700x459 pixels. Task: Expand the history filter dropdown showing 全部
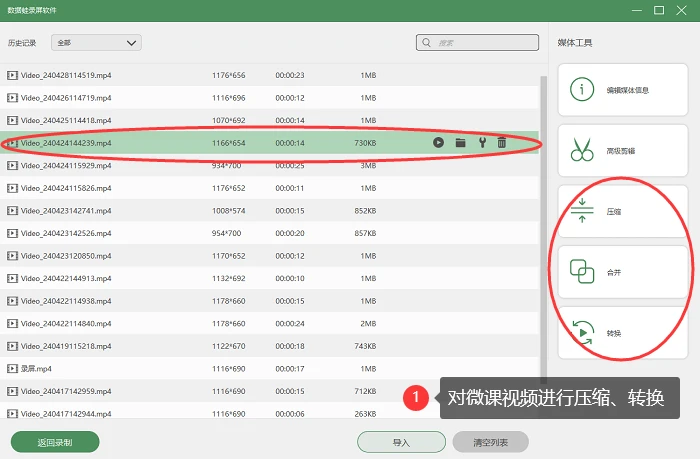(x=96, y=43)
